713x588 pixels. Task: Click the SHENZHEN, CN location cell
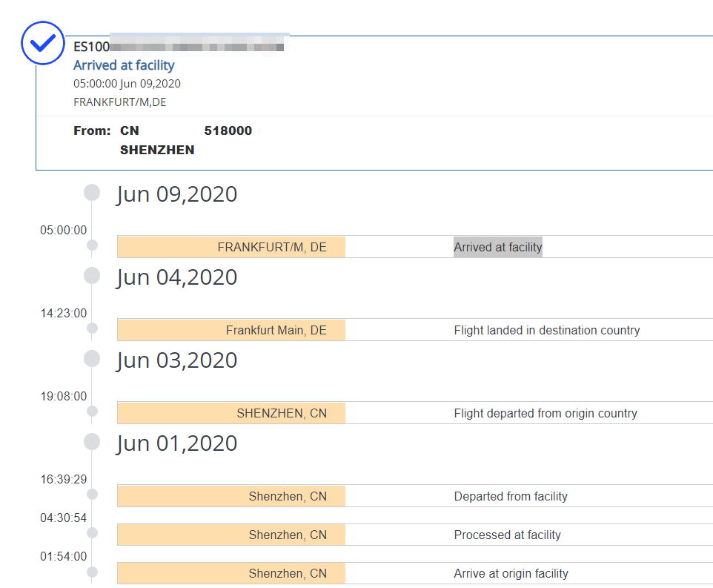click(x=231, y=413)
